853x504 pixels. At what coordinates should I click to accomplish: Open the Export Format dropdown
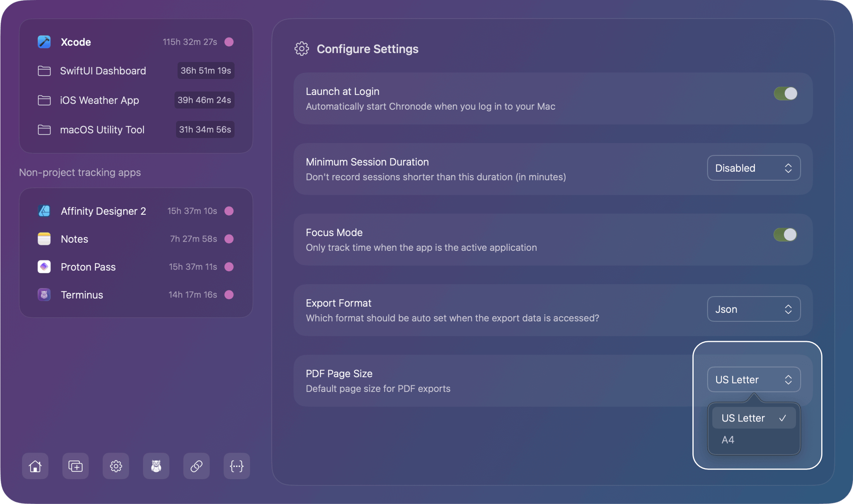coord(753,309)
